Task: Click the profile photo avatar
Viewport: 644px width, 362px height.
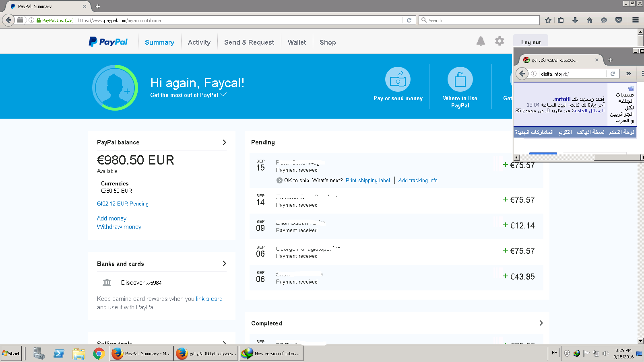Action: 115,88
